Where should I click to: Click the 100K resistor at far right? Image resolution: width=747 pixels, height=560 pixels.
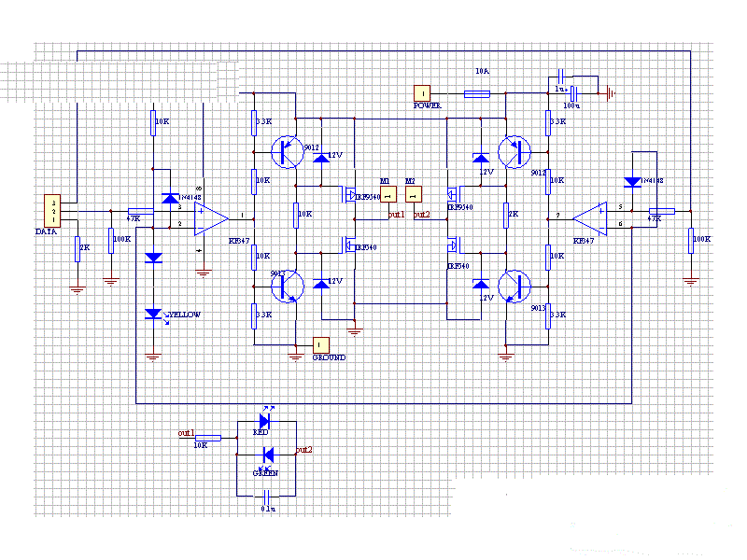click(690, 239)
